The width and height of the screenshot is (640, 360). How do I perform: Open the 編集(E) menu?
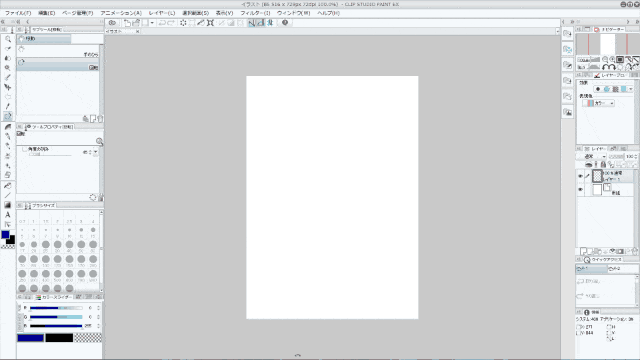tap(47, 13)
